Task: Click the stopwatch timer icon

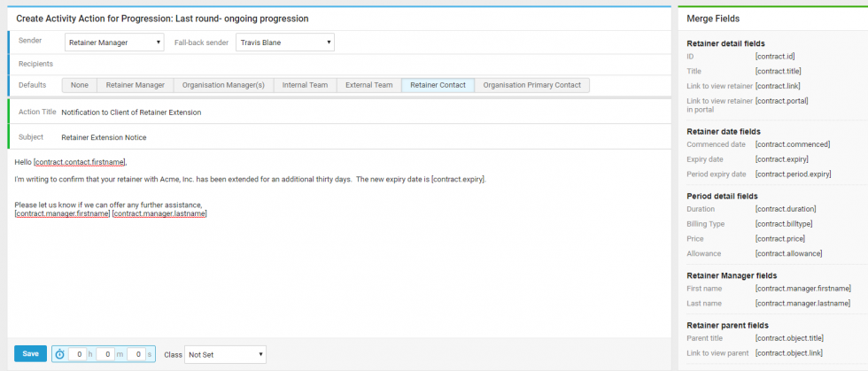Action: [x=60, y=354]
